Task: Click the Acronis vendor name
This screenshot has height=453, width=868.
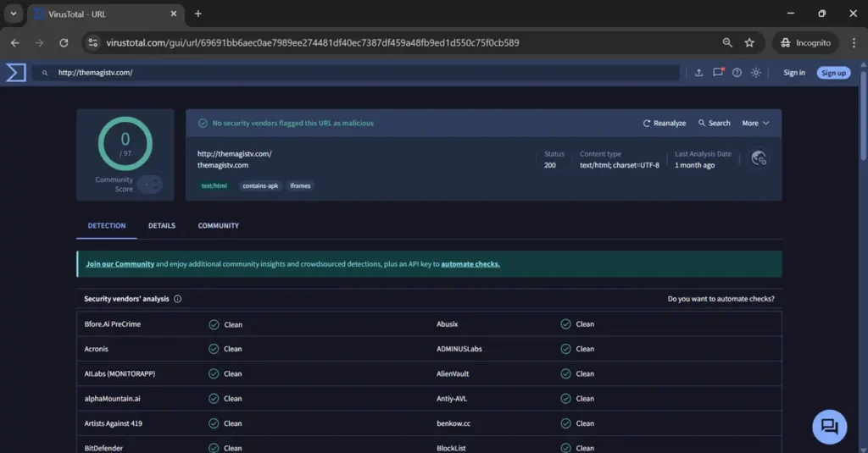Action: pyautogui.click(x=97, y=349)
